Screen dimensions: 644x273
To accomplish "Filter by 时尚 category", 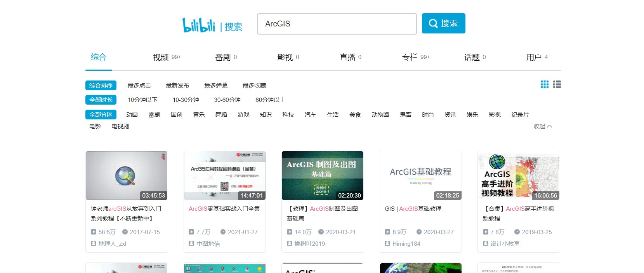I will point(428,114).
